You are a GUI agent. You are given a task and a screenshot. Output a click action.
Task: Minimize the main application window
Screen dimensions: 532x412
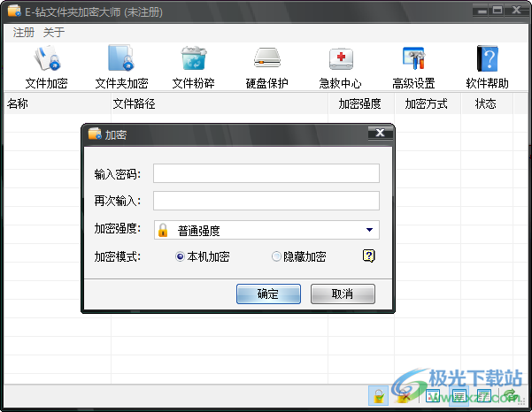[x=481, y=11]
